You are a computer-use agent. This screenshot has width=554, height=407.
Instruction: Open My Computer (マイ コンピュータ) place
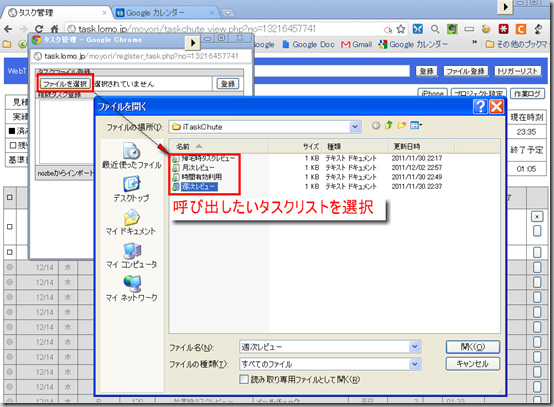click(132, 255)
